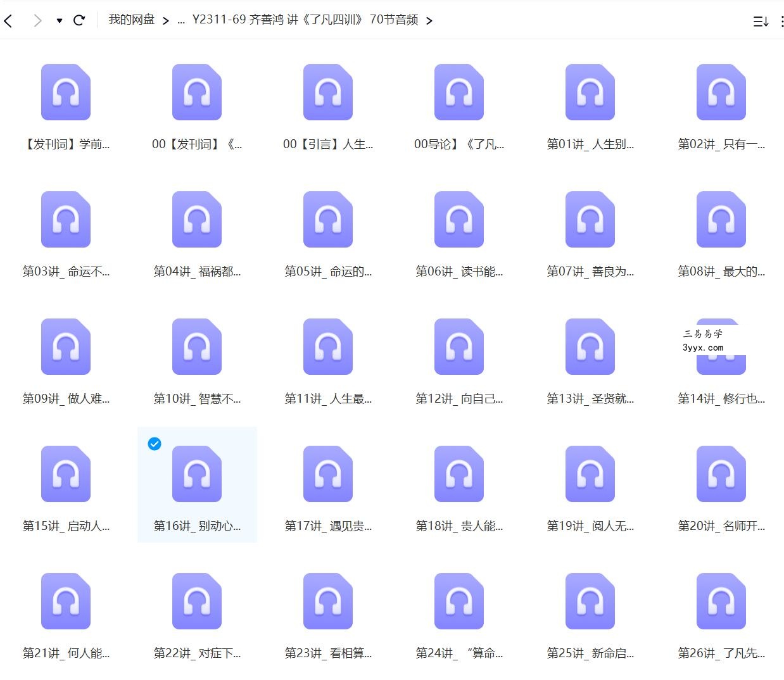Click the file name 第24讲_“算命...
Screen dimensions: 784x680
point(459,653)
